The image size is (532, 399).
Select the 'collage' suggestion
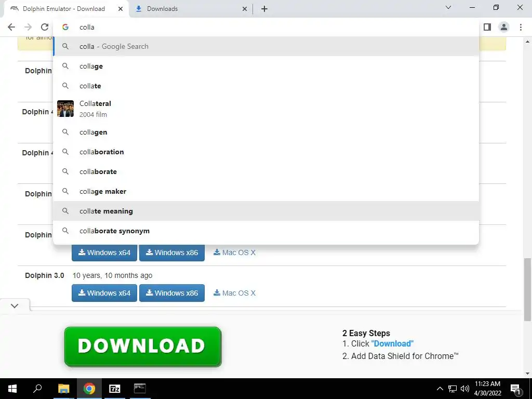click(x=266, y=66)
